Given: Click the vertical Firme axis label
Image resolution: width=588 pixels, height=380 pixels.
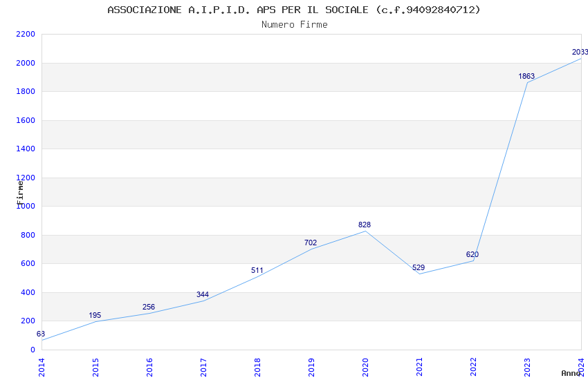Looking at the screenshot, I should (x=20, y=193).
